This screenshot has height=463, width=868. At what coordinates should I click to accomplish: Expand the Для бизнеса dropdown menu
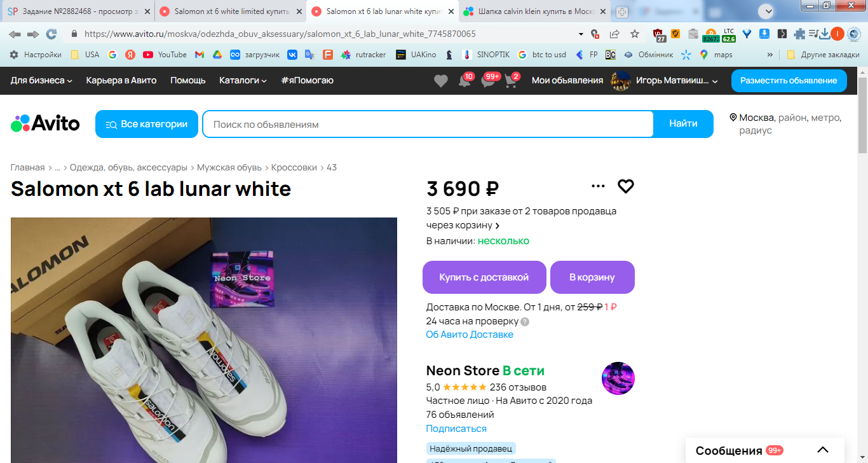click(41, 81)
